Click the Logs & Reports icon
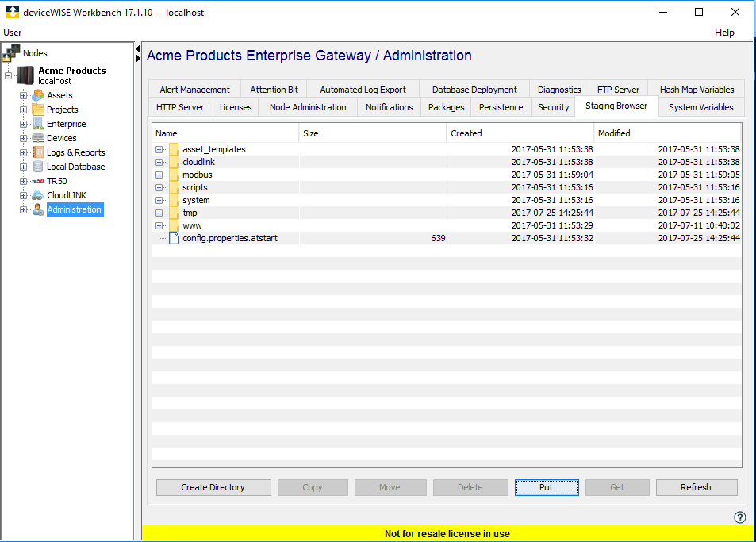The height and width of the screenshot is (542, 756). click(x=38, y=152)
